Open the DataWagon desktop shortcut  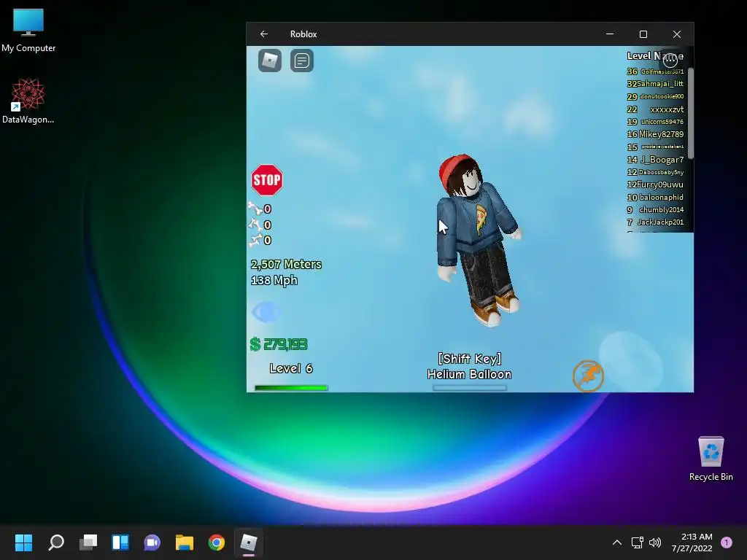[x=28, y=101]
